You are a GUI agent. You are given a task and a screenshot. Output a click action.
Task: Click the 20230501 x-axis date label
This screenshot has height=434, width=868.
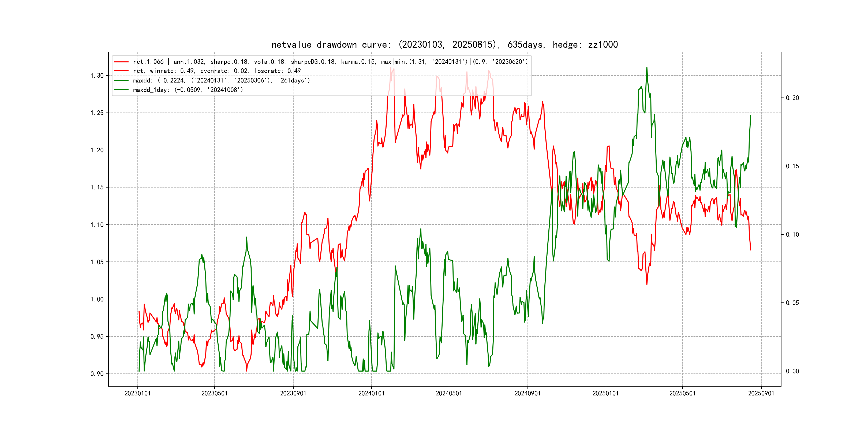coord(214,394)
